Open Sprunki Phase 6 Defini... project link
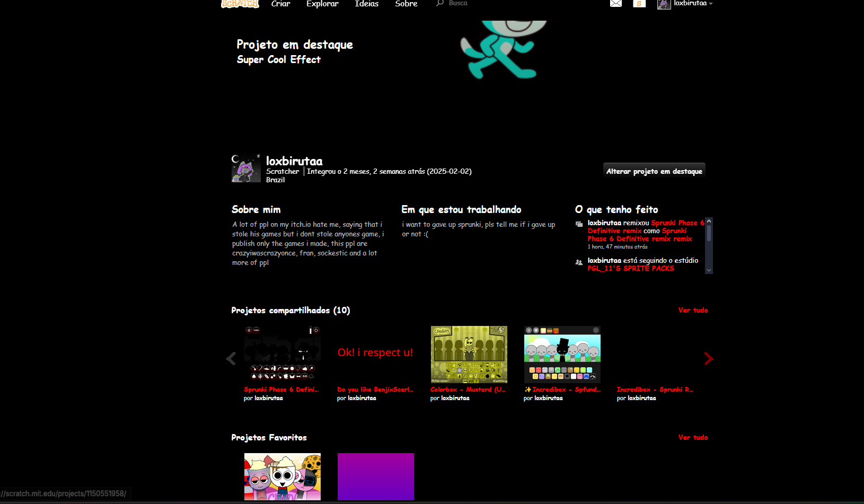864x504 pixels. (x=281, y=390)
